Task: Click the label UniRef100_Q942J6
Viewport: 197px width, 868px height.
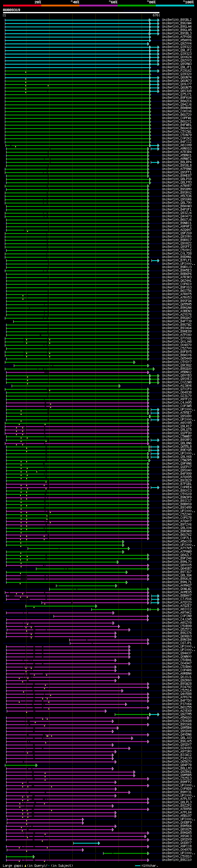Action: click(x=177, y=104)
